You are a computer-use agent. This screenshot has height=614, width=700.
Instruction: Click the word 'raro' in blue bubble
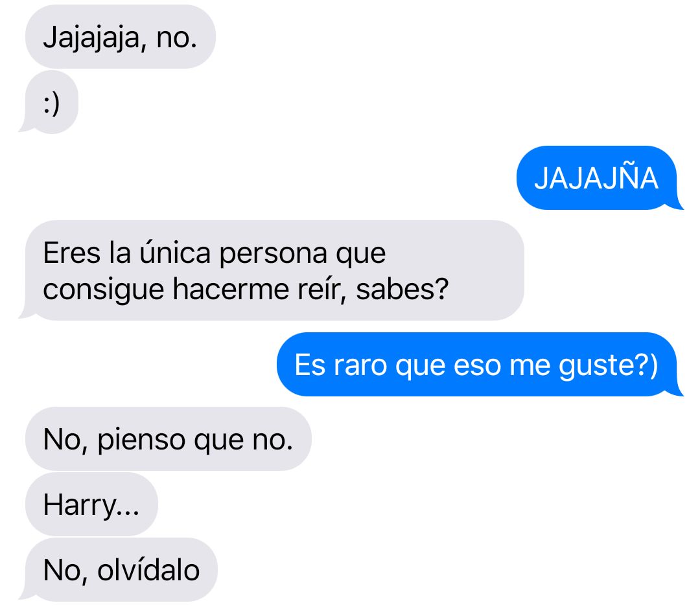pos(360,365)
